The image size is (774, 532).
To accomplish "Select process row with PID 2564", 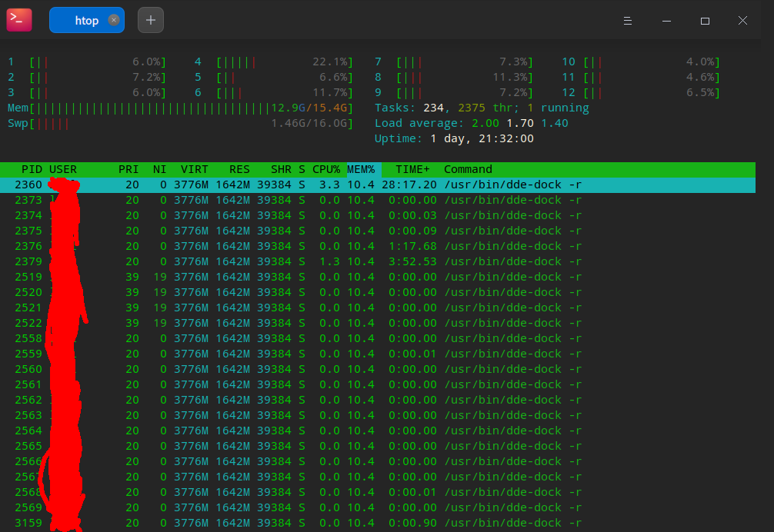I will pos(378,431).
